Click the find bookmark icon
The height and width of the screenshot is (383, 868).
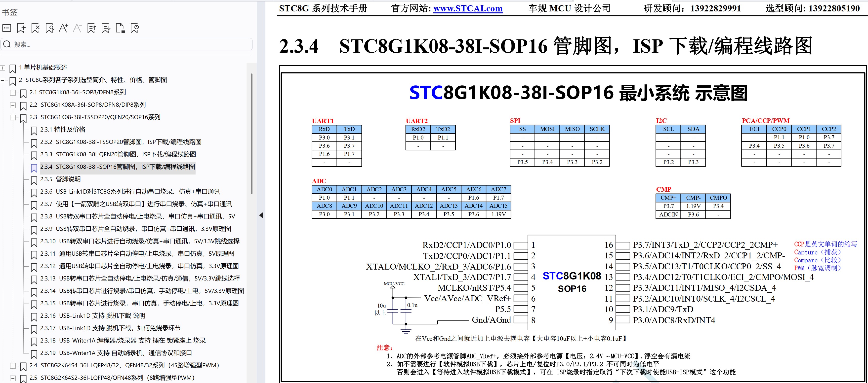(x=49, y=28)
